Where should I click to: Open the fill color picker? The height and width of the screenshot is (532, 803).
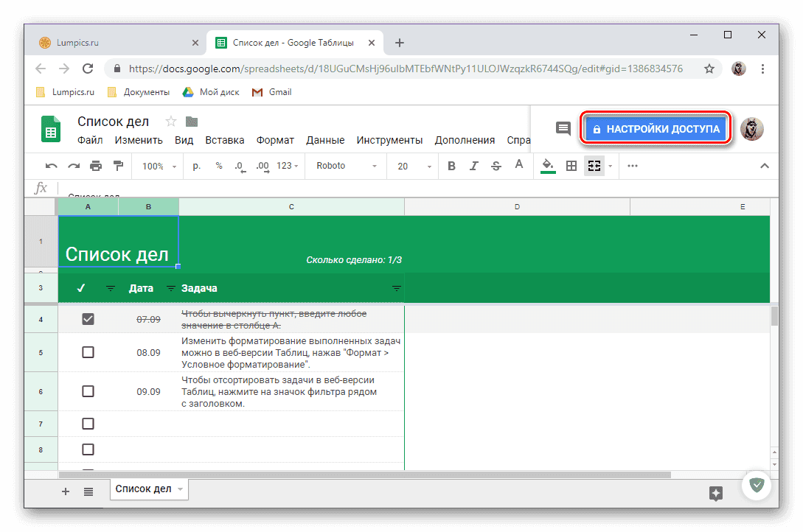point(547,166)
